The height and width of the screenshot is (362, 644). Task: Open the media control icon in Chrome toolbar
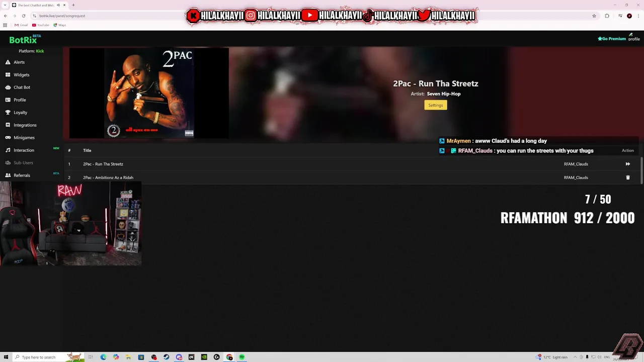coord(620,16)
